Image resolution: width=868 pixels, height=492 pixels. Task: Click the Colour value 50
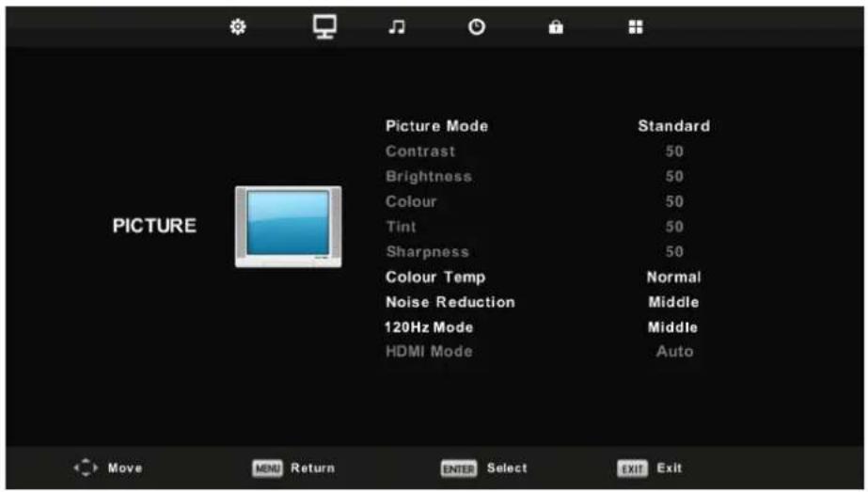click(674, 201)
